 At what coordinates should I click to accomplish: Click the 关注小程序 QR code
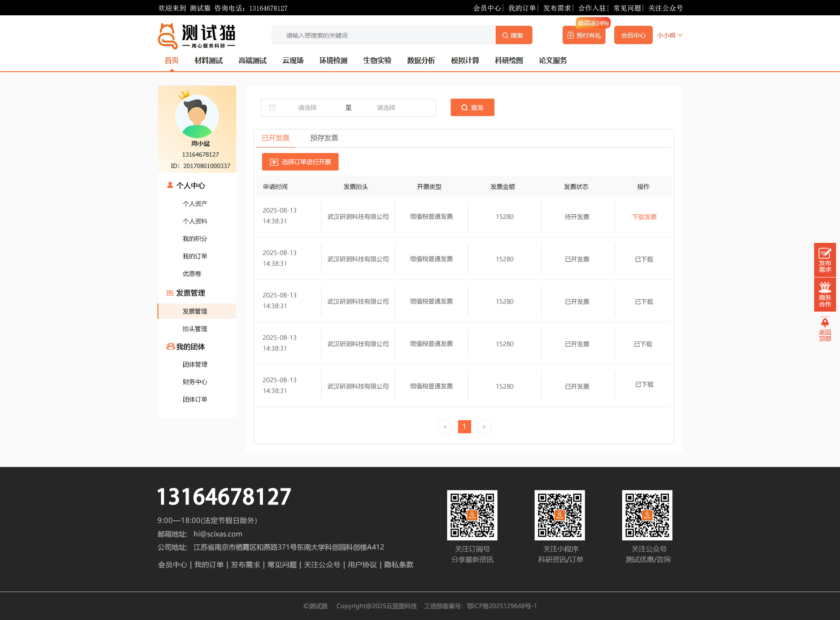[560, 515]
